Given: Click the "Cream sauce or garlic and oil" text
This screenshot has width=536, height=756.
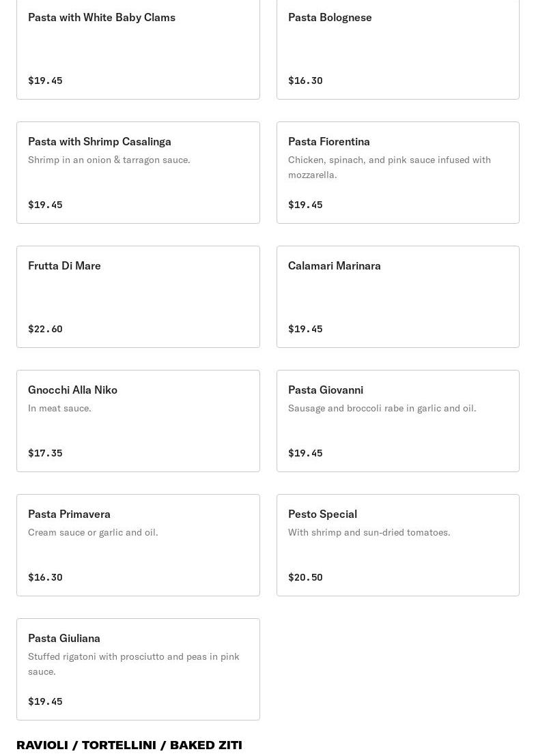Looking at the screenshot, I should point(93,532).
